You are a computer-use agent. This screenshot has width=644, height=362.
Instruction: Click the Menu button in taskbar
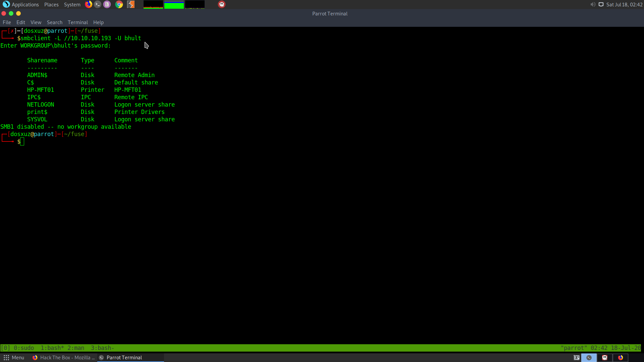pyautogui.click(x=14, y=358)
